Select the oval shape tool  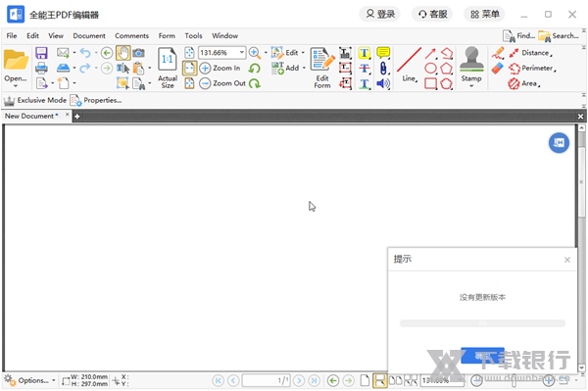[x=431, y=69]
